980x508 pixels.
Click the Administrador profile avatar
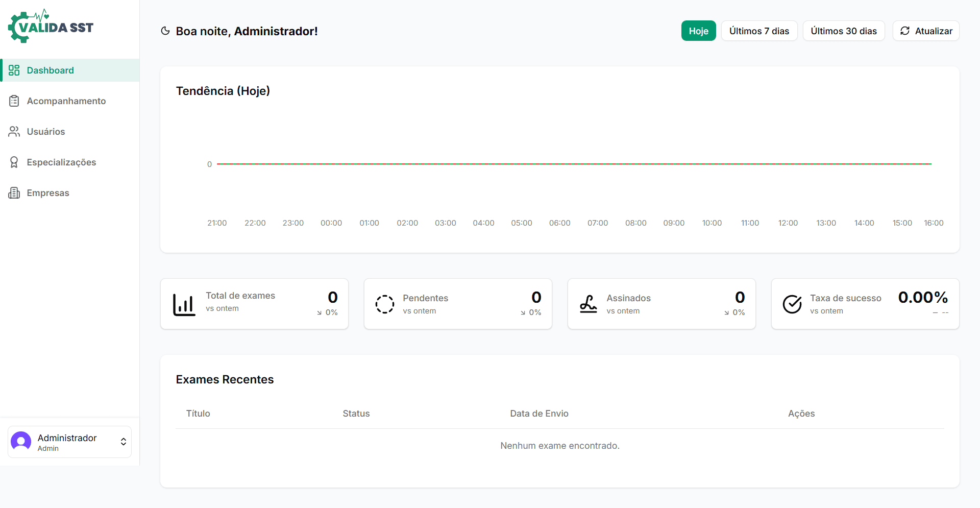point(21,442)
